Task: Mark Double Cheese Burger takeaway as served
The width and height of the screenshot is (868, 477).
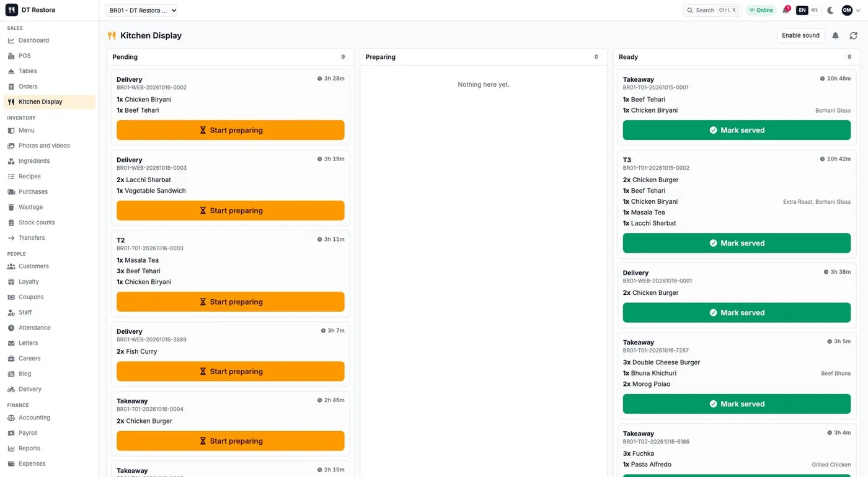Action: [x=737, y=404]
